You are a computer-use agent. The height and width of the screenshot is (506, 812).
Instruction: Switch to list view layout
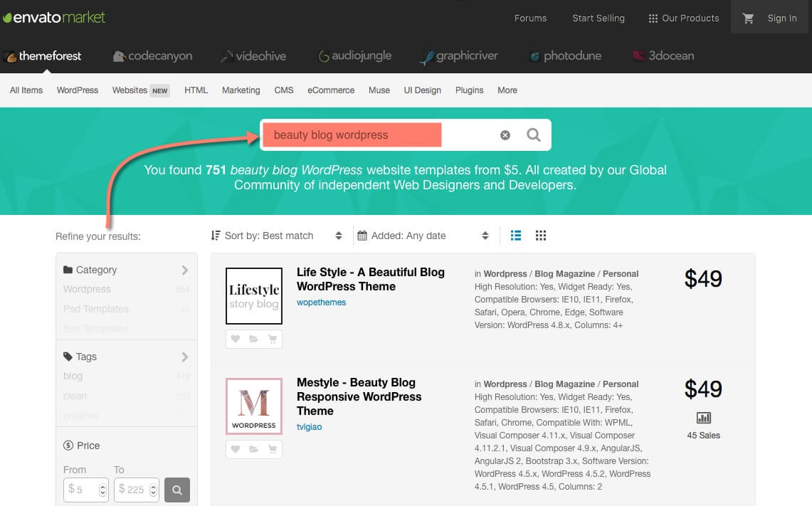point(516,236)
